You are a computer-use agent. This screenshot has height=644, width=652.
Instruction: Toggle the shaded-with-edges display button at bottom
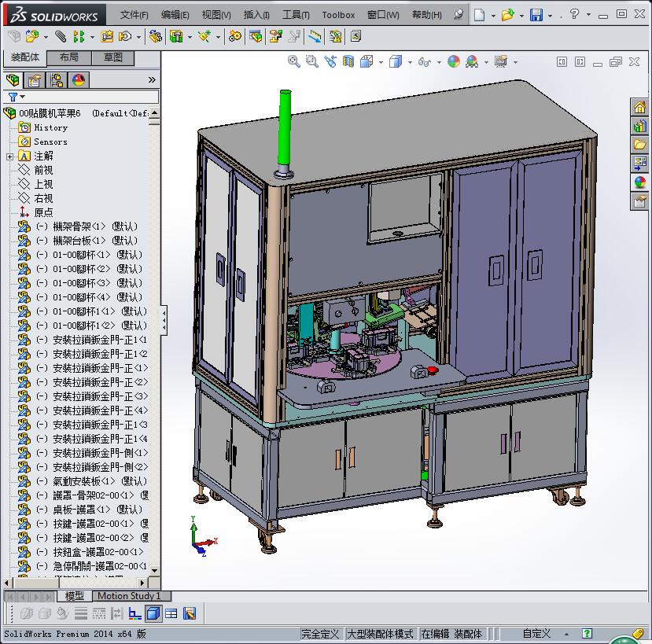(153, 614)
